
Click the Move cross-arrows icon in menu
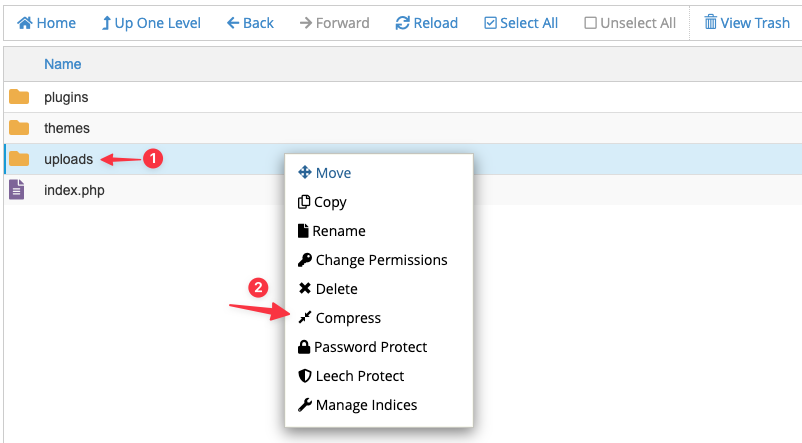click(x=305, y=172)
